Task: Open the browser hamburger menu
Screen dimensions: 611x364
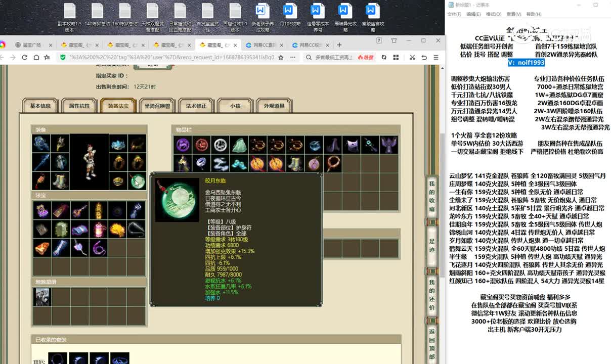Action: click(x=437, y=58)
